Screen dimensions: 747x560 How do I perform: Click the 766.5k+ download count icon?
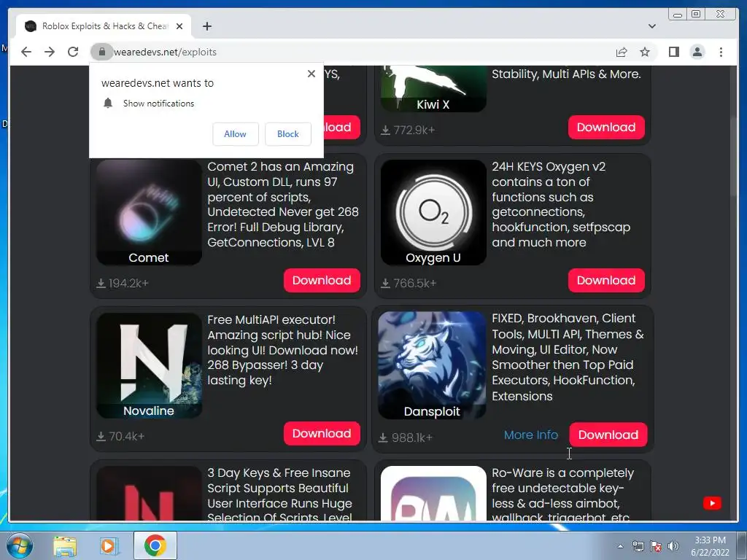(385, 284)
